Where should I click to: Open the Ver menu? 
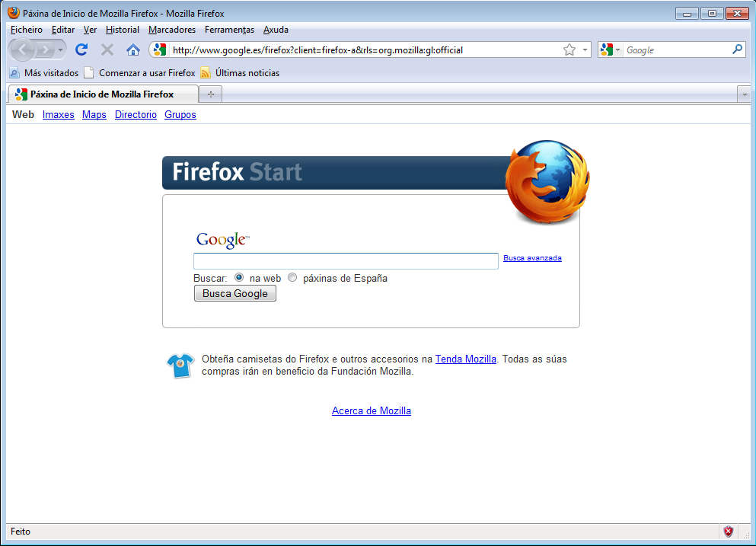90,30
